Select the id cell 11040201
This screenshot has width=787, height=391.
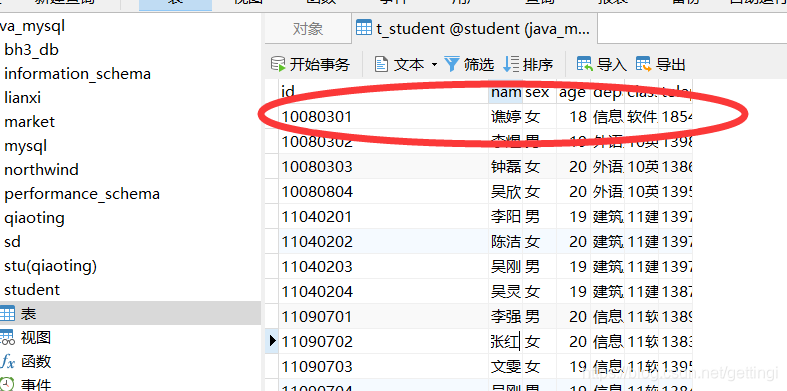click(x=383, y=216)
